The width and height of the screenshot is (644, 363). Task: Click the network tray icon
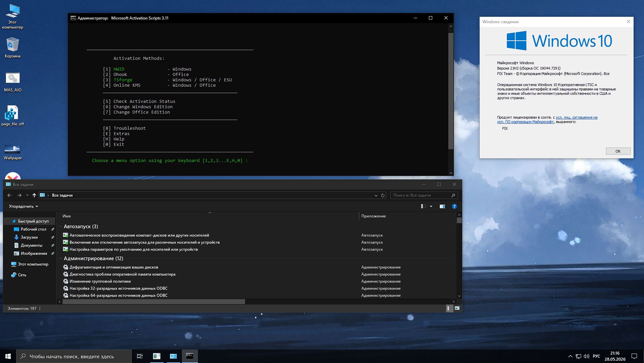(x=578, y=356)
